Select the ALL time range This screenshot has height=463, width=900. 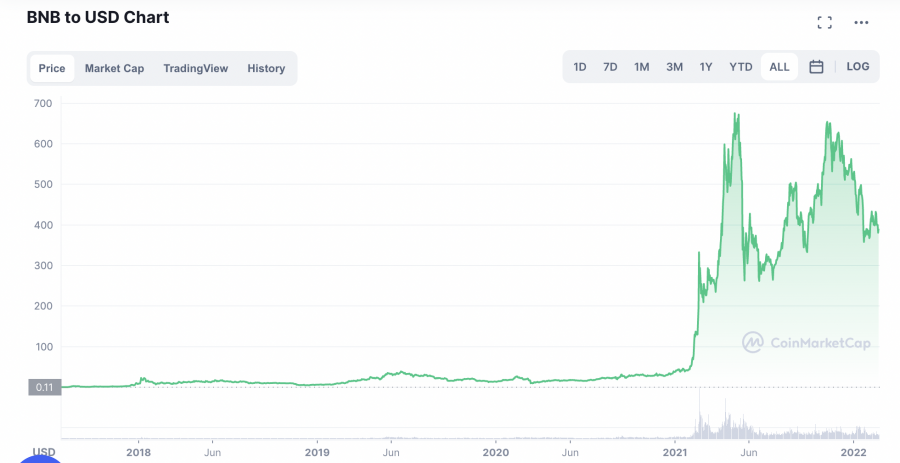coord(779,67)
